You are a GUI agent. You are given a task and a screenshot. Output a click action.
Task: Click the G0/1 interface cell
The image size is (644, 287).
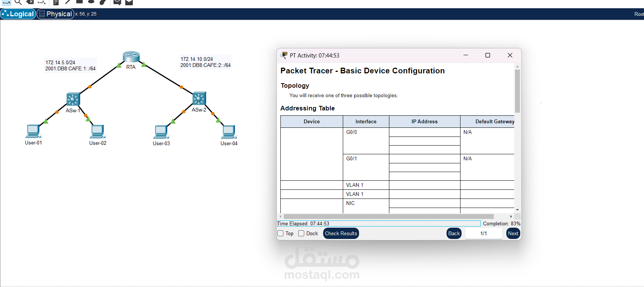click(366, 167)
